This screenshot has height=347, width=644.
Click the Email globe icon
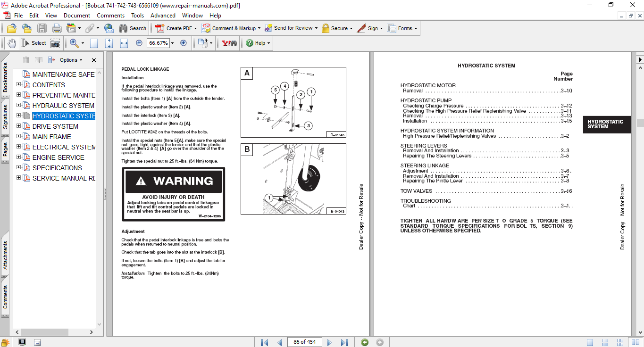coord(109,28)
